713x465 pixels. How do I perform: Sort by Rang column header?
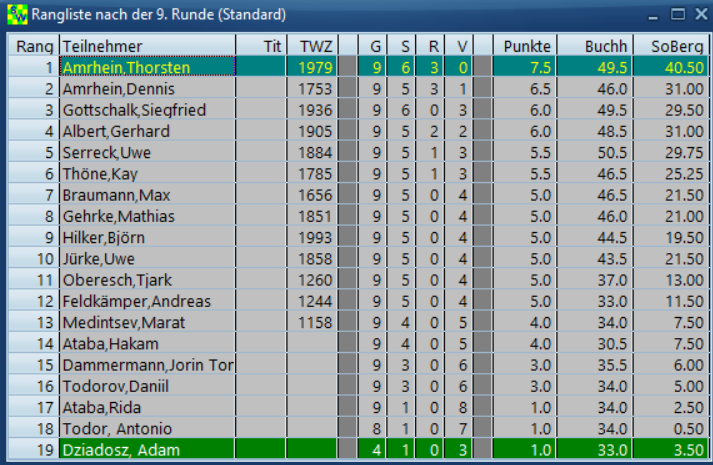[33, 46]
